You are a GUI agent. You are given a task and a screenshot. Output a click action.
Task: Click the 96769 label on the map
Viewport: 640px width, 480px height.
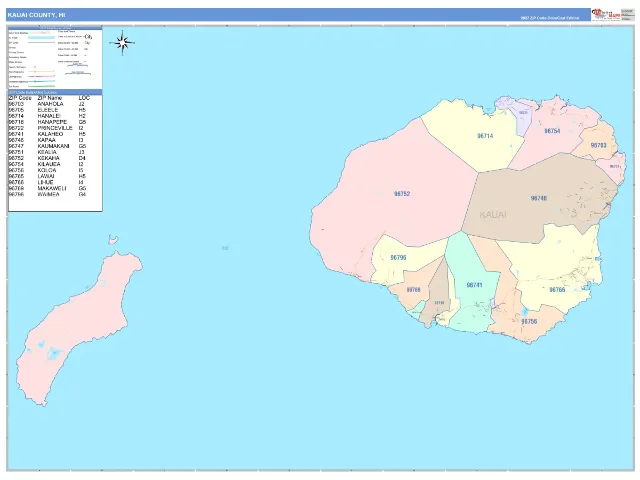click(x=413, y=290)
